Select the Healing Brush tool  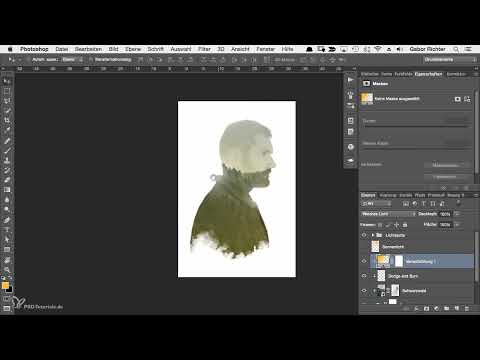(x=7, y=141)
